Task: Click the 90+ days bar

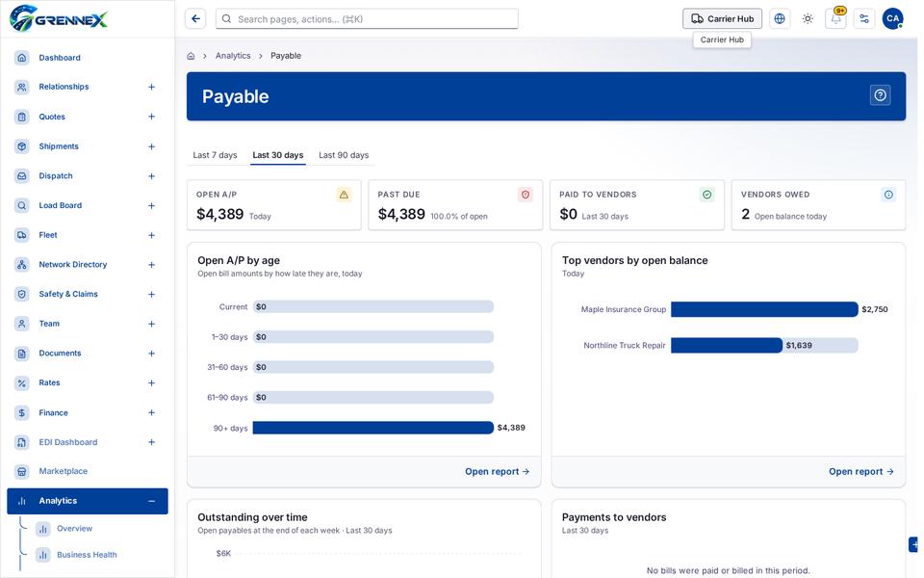Action: coord(373,428)
